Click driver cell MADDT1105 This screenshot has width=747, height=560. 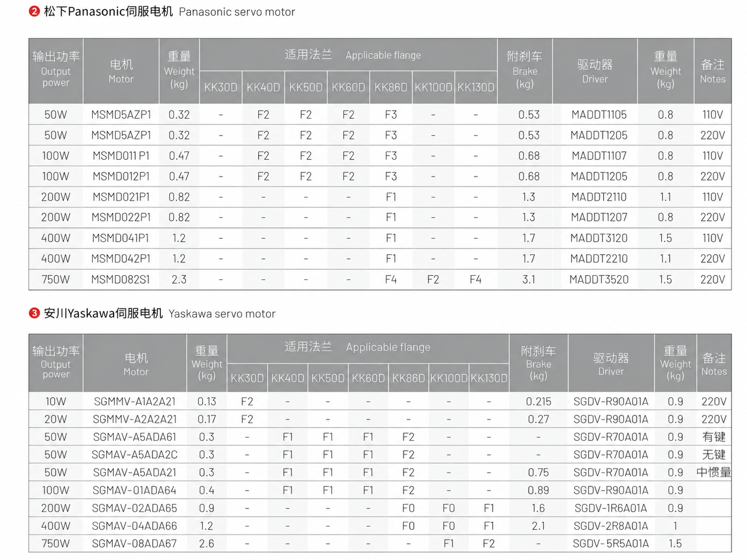[599, 114]
